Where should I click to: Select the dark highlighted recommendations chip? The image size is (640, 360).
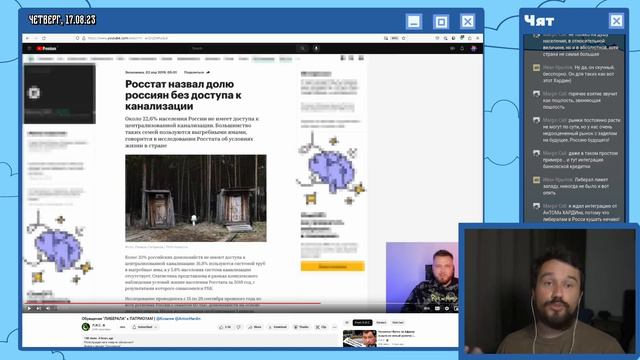[362, 322]
